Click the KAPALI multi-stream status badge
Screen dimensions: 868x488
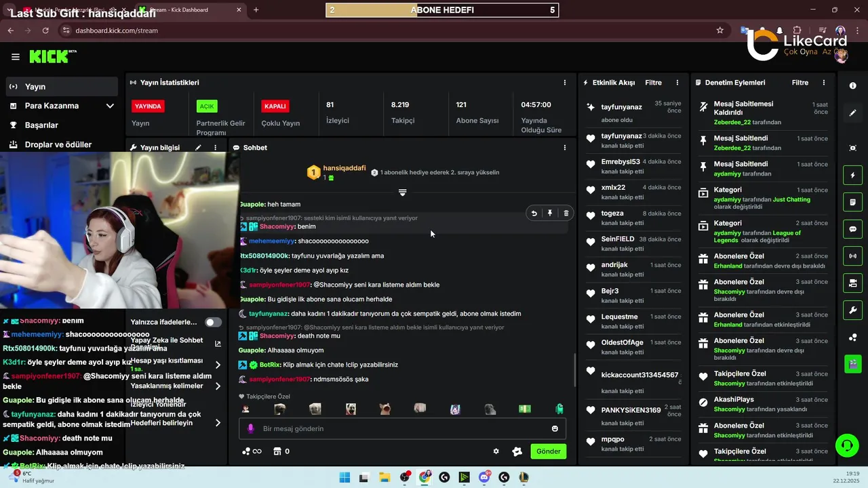click(x=275, y=106)
